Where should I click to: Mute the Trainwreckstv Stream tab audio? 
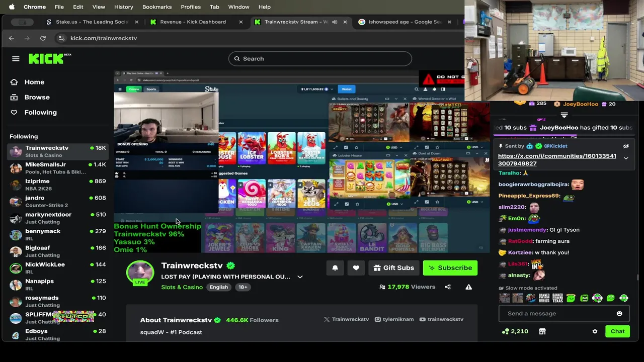pos(335,22)
